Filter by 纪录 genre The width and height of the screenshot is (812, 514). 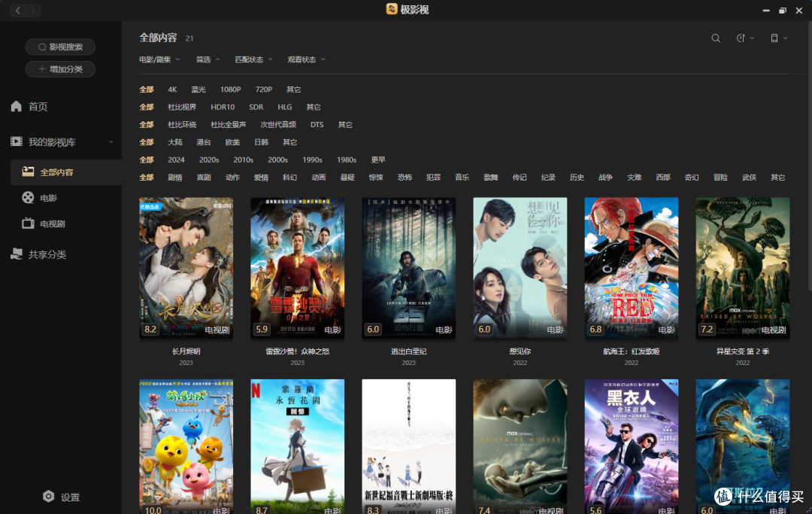pos(548,178)
